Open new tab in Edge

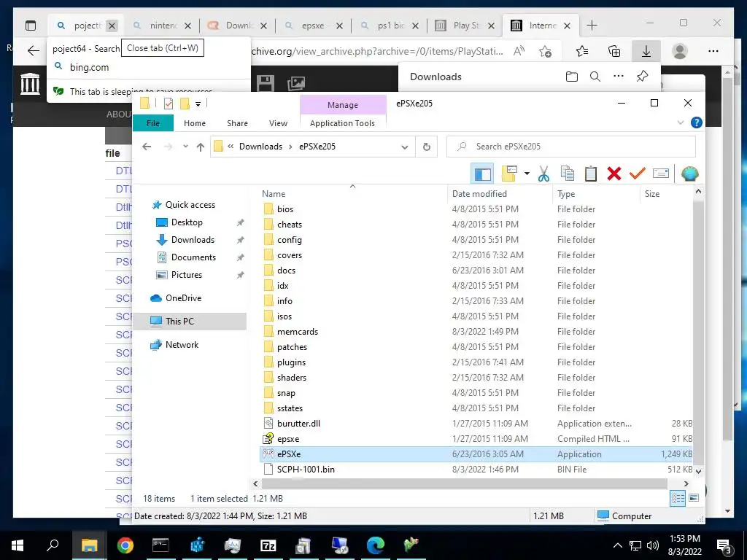pos(592,26)
